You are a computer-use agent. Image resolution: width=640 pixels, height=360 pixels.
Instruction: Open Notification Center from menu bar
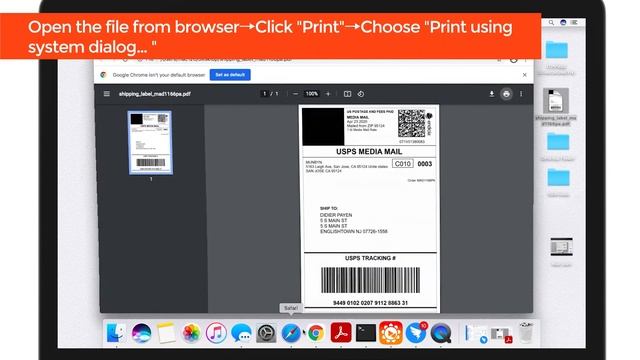pyautogui.click(x=574, y=22)
